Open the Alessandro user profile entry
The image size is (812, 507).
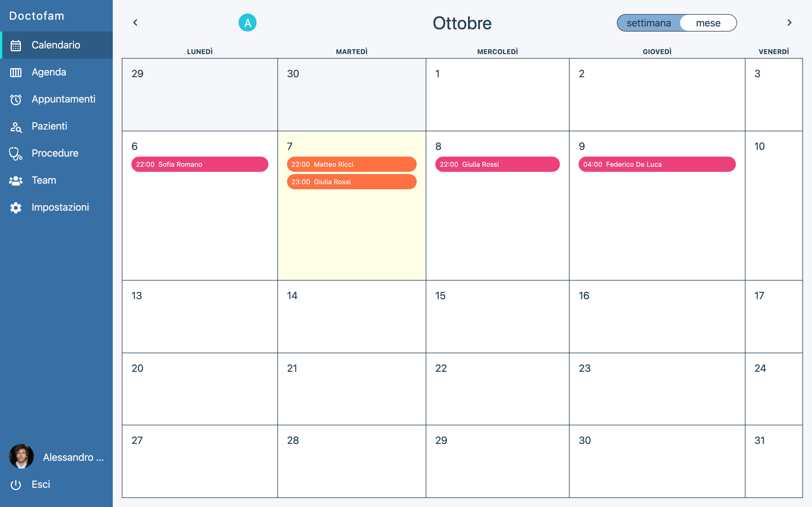56,457
